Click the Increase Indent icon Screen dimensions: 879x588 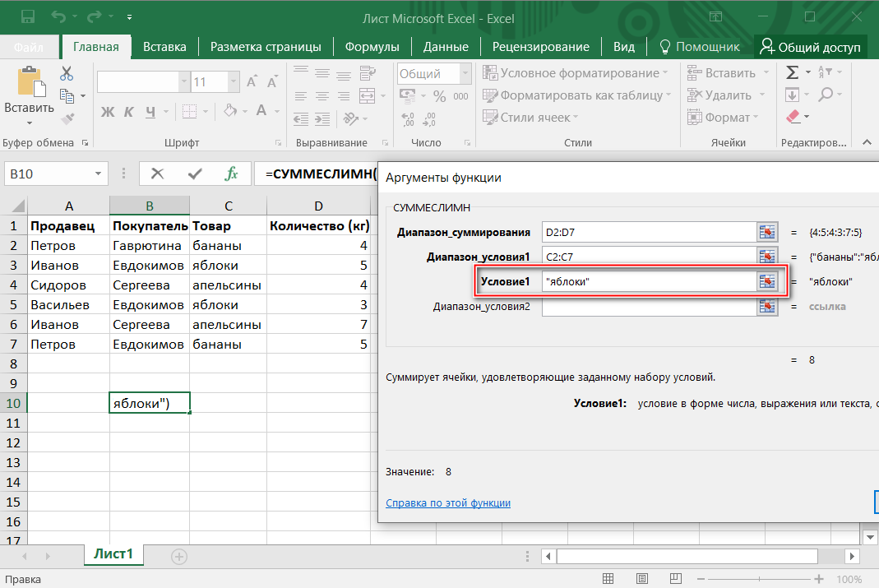(x=322, y=118)
